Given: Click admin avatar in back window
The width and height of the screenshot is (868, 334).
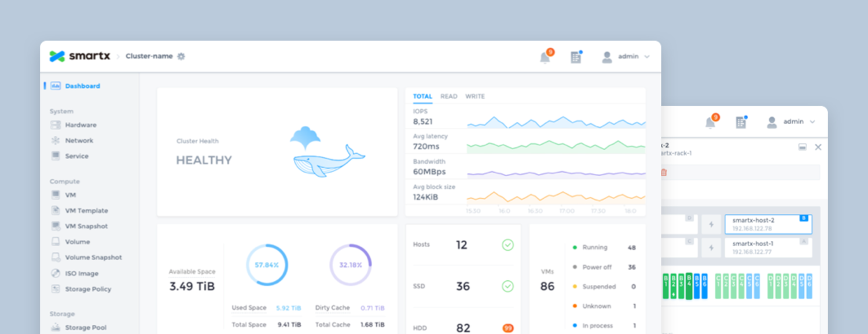Looking at the screenshot, I should click(x=772, y=122).
